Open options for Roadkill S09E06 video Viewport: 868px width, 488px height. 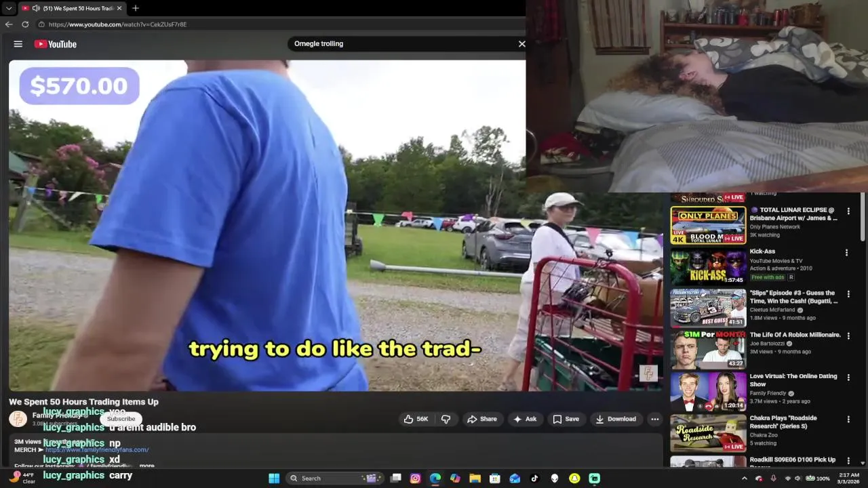pyautogui.click(x=848, y=461)
